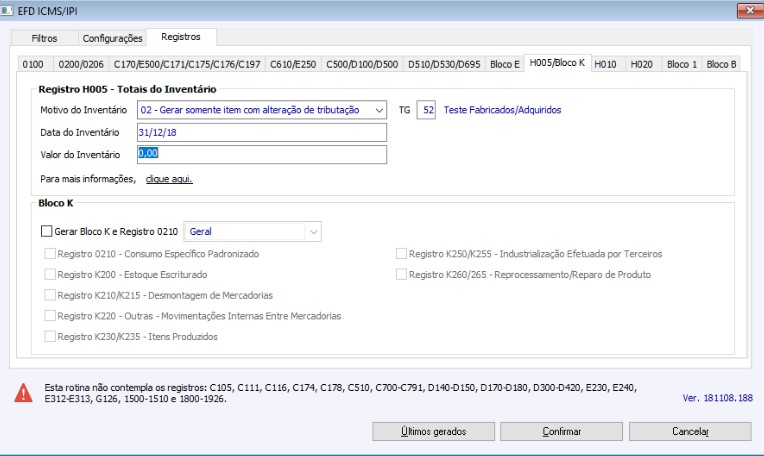Click the Data do Inventário field
Image resolution: width=764 pixels, height=456 pixels.
coord(262,133)
